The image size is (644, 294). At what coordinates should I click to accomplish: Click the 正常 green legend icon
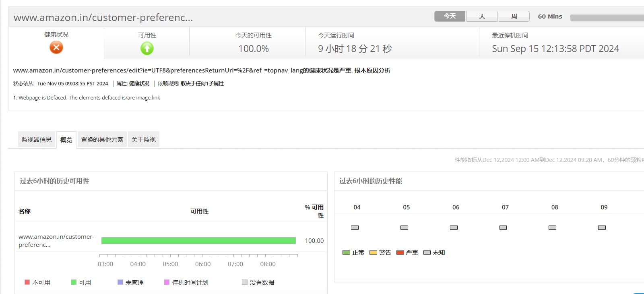click(346, 253)
